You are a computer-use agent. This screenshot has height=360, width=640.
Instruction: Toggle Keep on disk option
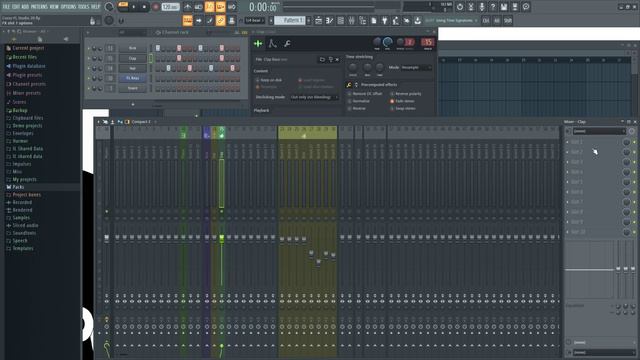(x=269, y=80)
